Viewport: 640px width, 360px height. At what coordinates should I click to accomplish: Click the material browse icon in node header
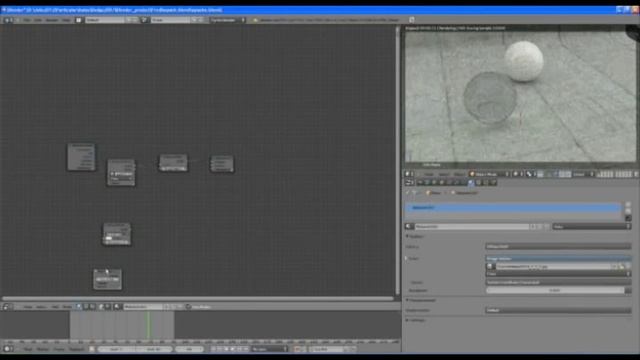tap(117, 307)
